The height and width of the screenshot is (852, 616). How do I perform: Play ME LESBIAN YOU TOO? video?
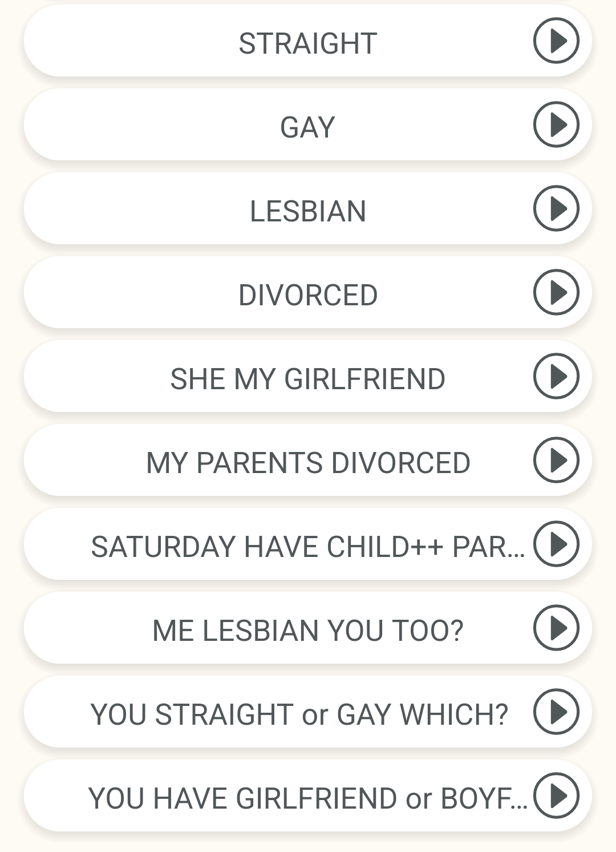click(x=556, y=628)
